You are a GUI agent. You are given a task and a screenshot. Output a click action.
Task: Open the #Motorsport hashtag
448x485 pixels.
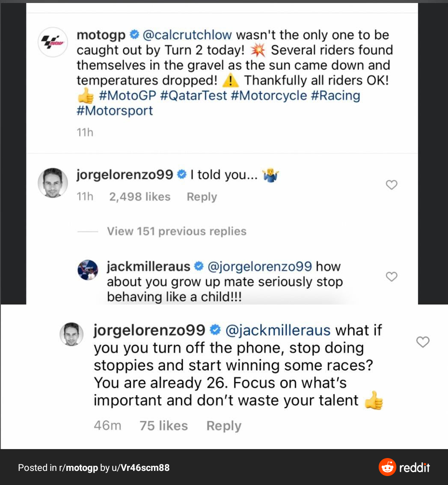(115, 111)
